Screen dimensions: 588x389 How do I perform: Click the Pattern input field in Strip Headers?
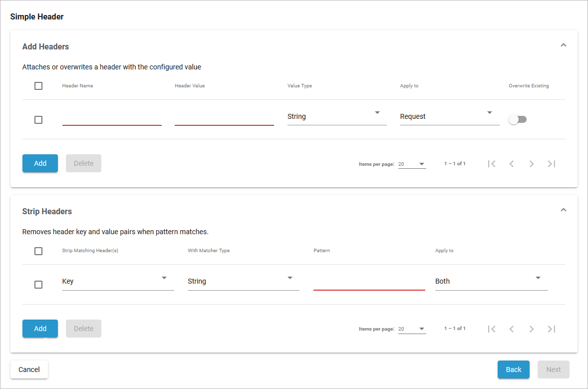tap(369, 282)
